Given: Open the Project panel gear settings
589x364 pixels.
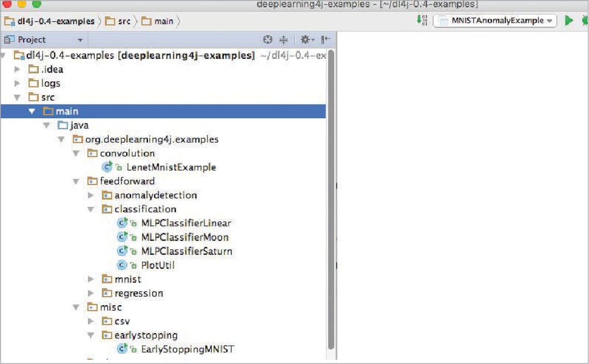Looking at the screenshot, I should [x=306, y=40].
